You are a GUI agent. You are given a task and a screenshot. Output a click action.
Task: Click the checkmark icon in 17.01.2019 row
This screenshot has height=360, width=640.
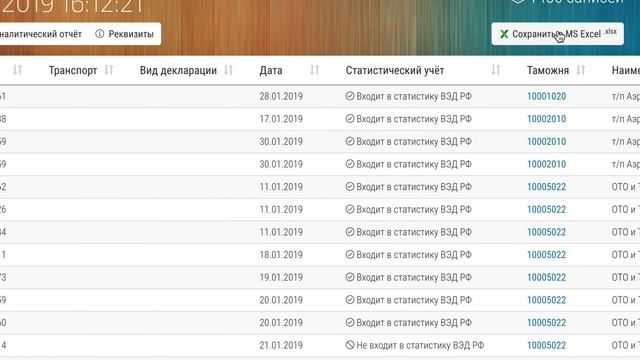click(x=350, y=118)
